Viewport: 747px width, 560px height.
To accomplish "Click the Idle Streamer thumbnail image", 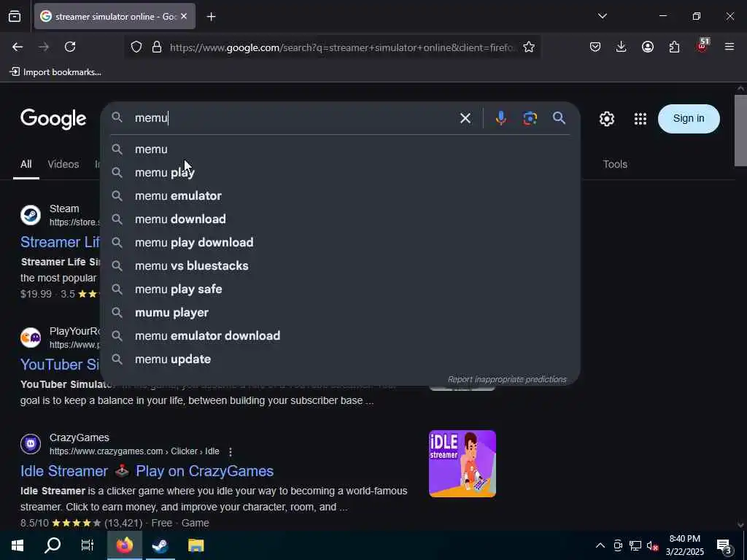I will click(x=462, y=463).
